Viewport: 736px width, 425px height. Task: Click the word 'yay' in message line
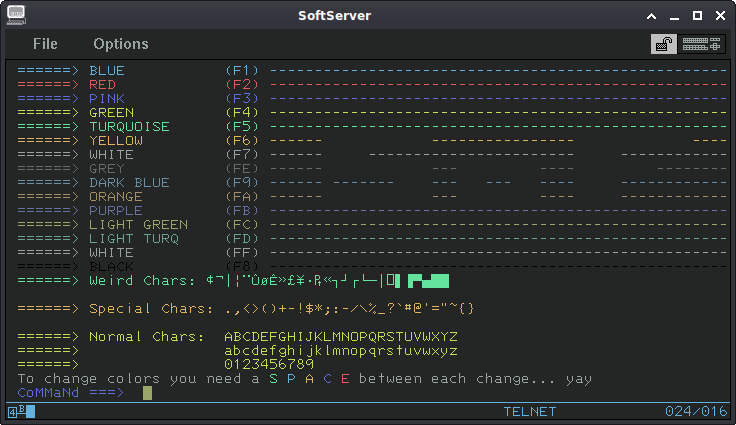click(x=579, y=379)
